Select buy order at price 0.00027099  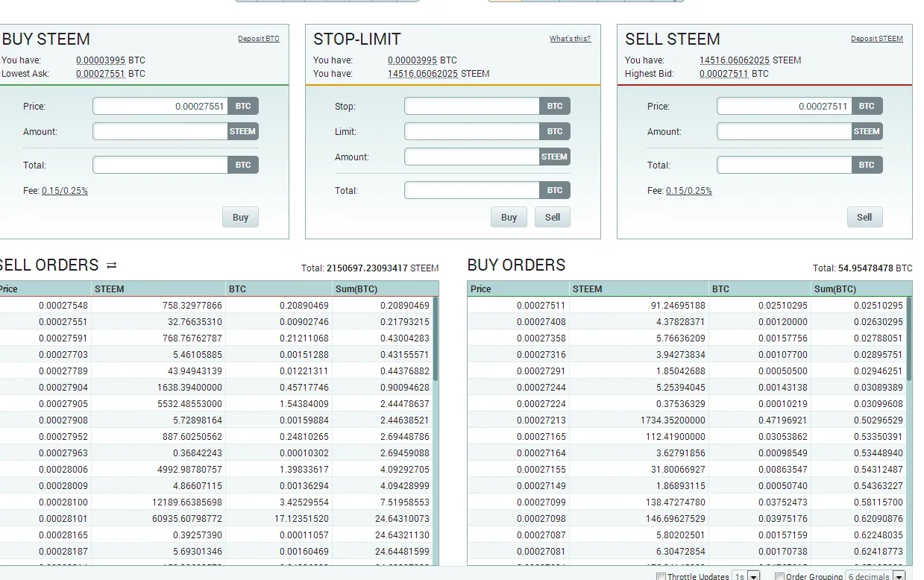click(x=687, y=502)
